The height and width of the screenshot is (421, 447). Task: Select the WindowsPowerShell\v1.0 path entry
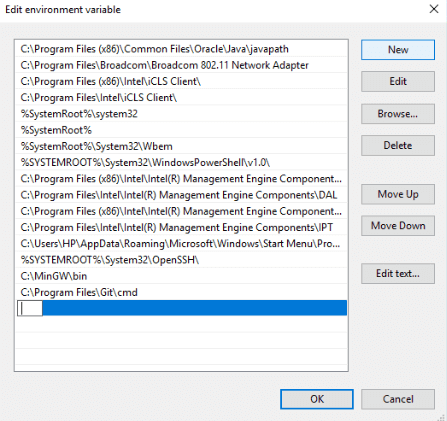pos(181,163)
